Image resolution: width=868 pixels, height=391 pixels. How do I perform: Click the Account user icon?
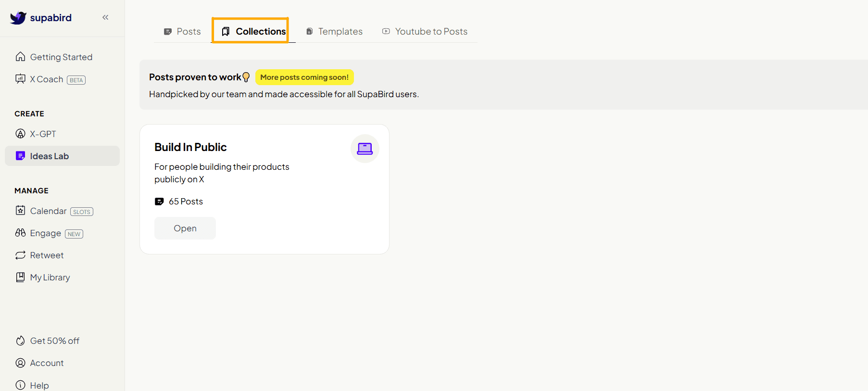(x=20, y=363)
